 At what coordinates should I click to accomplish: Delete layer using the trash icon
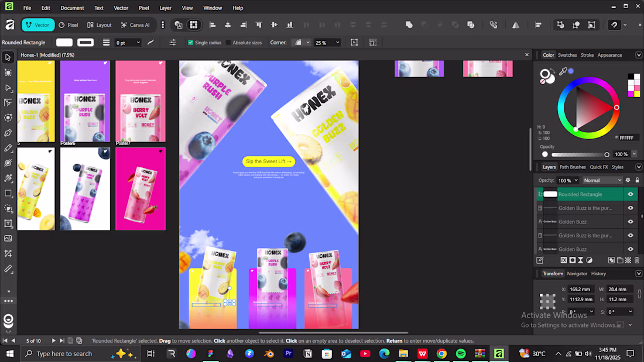[x=637, y=260]
